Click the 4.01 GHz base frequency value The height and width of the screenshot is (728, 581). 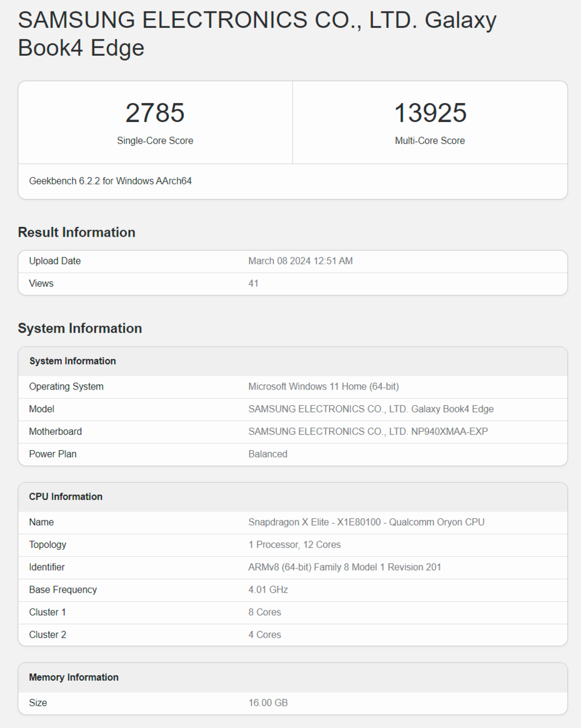[x=268, y=590]
